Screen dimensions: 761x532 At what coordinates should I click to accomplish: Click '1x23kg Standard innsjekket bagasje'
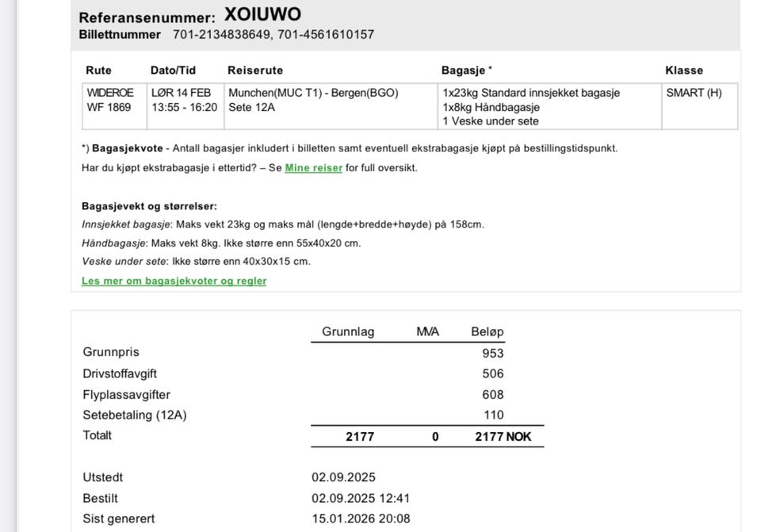tap(531, 93)
